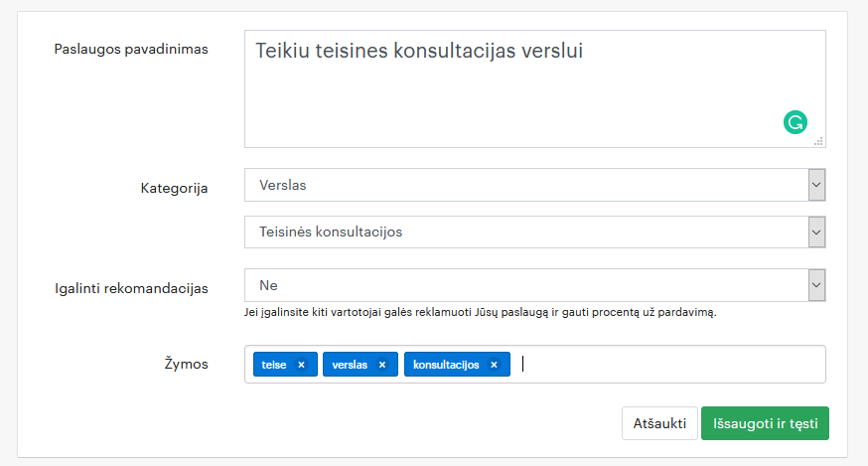Select the 'teise' tag chip
Screen dimensions: 868x466
(x=274, y=365)
